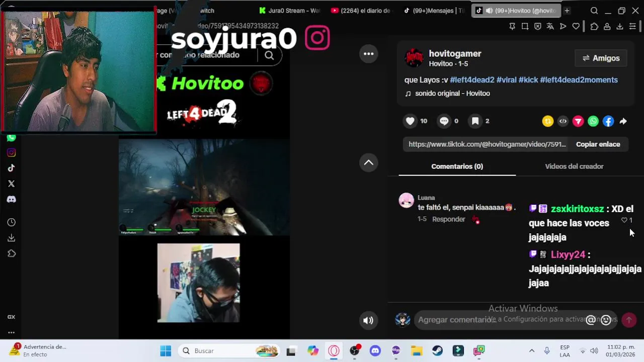Share video to WhatsApp icon

pyautogui.click(x=593, y=121)
